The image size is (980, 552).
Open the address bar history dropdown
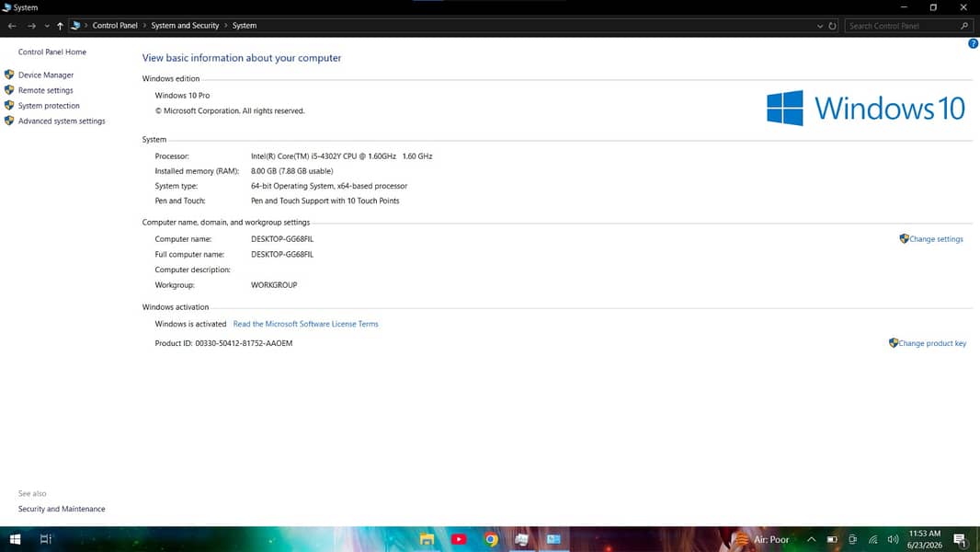click(x=820, y=27)
